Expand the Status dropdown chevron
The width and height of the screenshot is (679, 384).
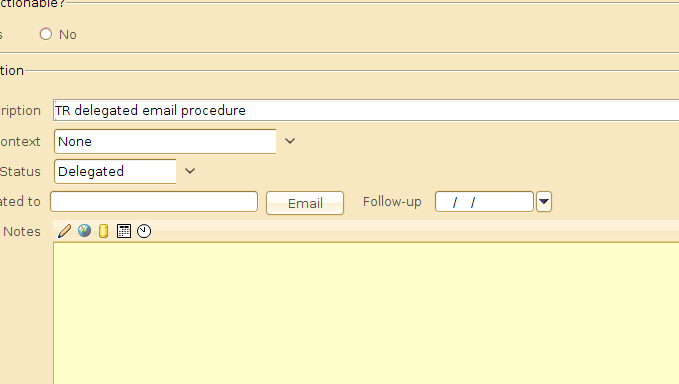(190, 171)
